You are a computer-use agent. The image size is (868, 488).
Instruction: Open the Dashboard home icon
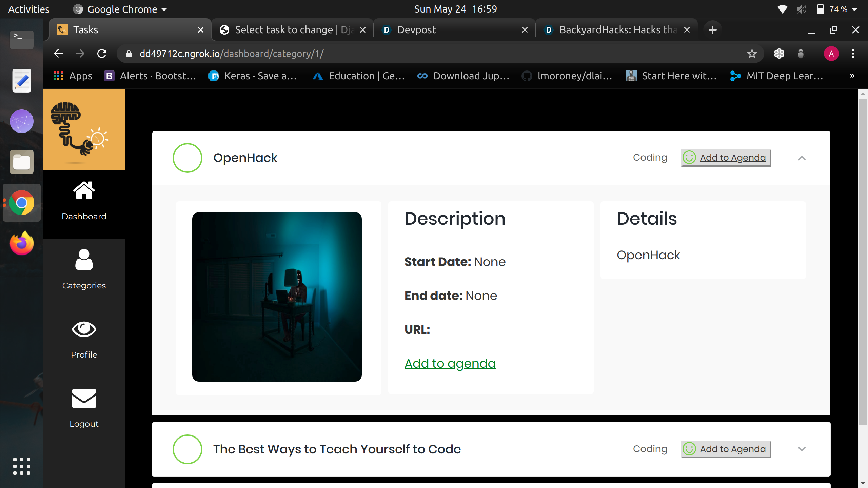pyautogui.click(x=84, y=191)
